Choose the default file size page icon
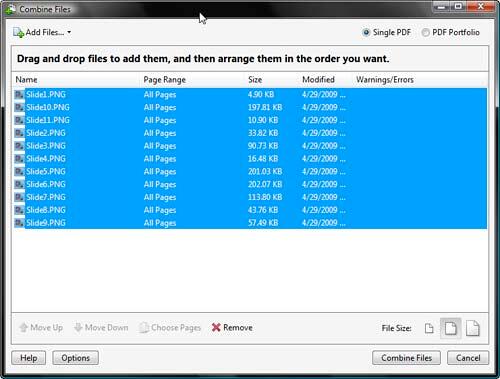 (x=451, y=328)
